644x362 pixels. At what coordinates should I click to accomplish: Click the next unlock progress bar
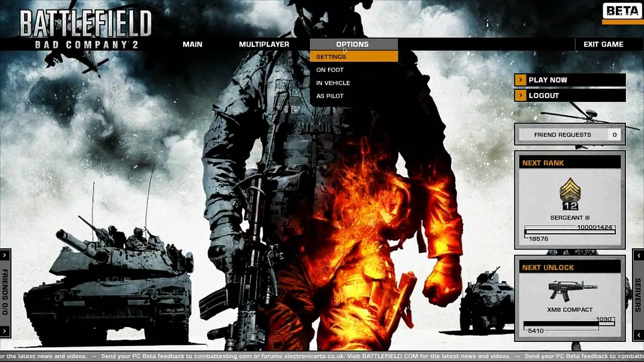point(570,324)
